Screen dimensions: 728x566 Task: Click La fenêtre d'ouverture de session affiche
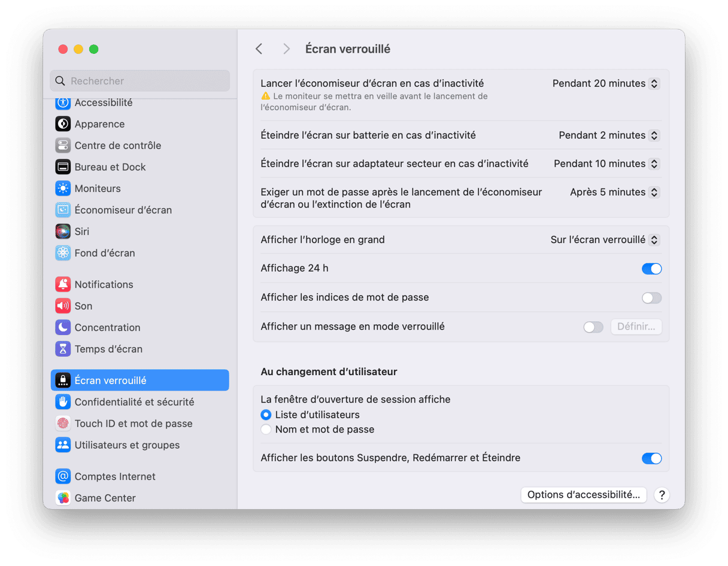pos(356,399)
